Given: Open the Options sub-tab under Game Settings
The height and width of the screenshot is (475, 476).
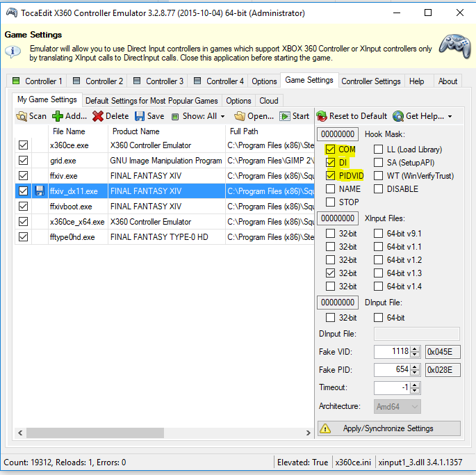Looking at the screenshot, I should [x=238, y=101].
